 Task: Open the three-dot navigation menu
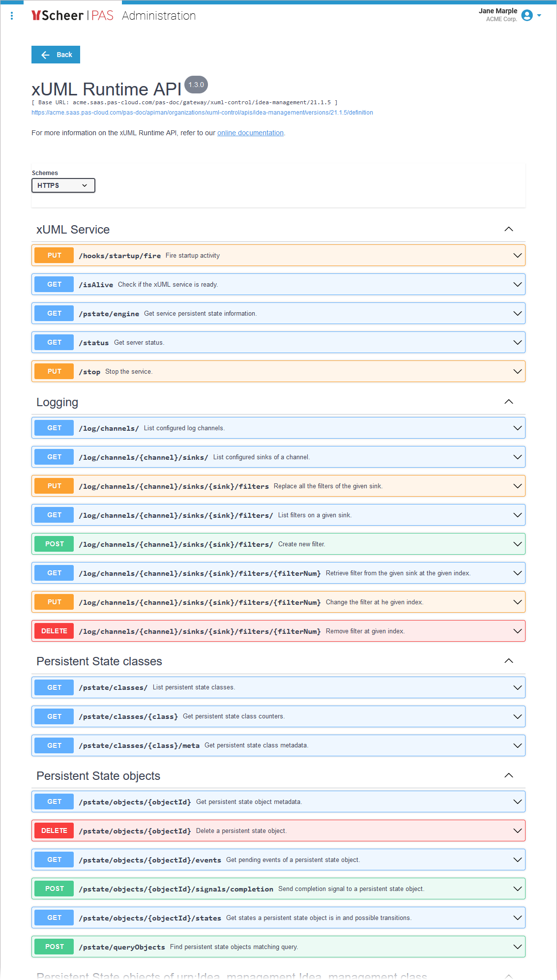pos(12,16)
